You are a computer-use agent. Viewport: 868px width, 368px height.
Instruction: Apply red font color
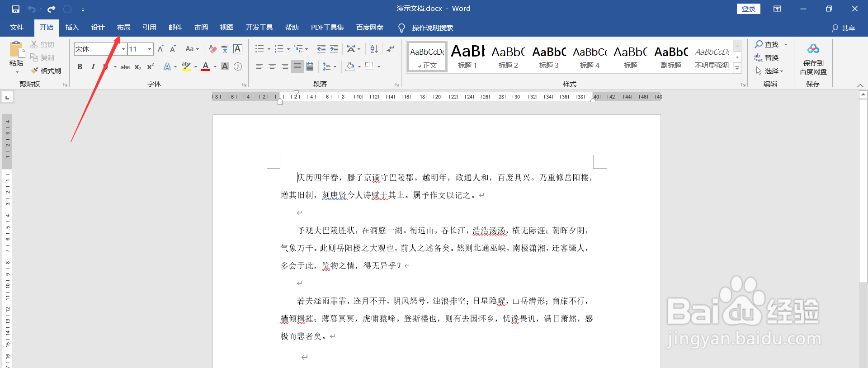point(206,67)
